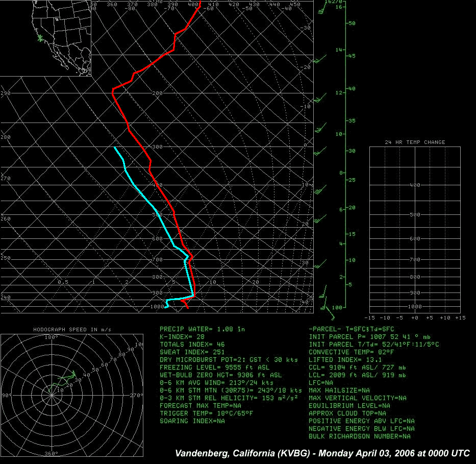Click the "HODOGRAPH SPEED IN m/s" title

click(x=72, y=329)
